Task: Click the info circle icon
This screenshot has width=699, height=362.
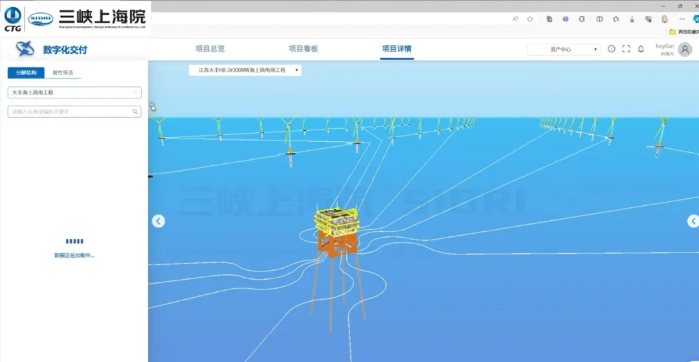Action: click(x=612, y=49)
